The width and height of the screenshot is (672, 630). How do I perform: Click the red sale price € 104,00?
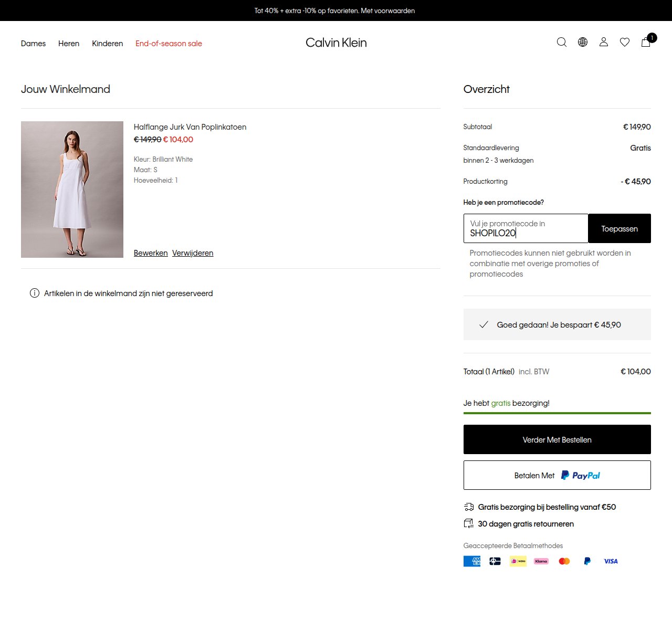(178, 140)
